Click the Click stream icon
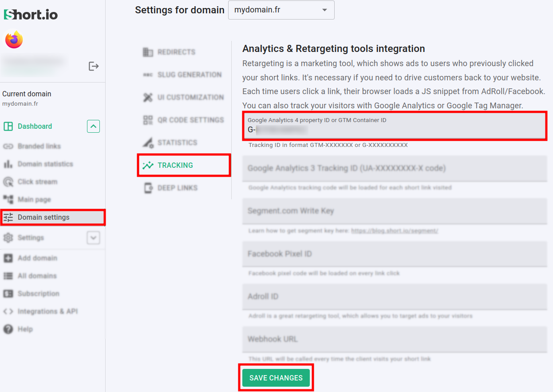Screen dimensions: 553x392 pos(8,182)
